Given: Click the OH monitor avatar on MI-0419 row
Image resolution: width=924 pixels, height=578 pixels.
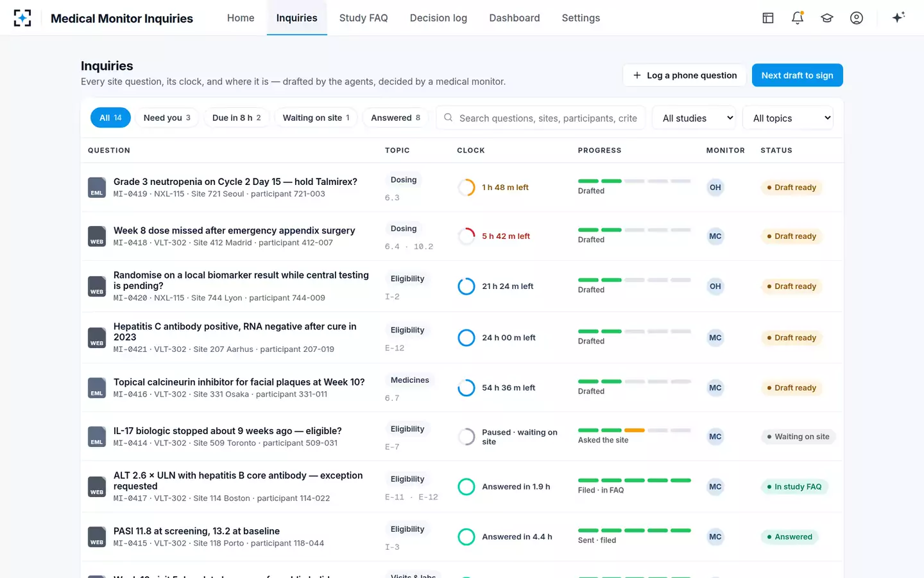Looking at the screenshot, I should tap(715, 188).
